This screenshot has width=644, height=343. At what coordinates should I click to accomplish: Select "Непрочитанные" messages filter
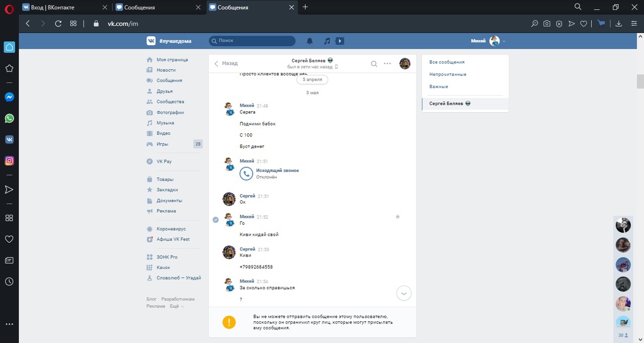pyautogui.click(x=448, y=74)
